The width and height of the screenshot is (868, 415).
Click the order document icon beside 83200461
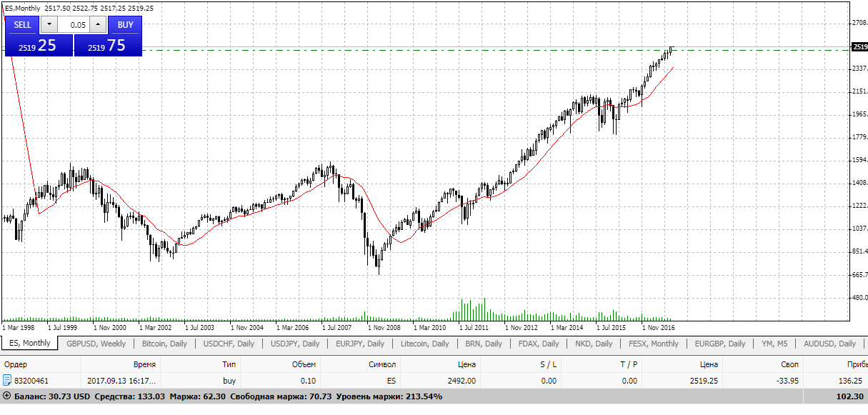(7, 381)
